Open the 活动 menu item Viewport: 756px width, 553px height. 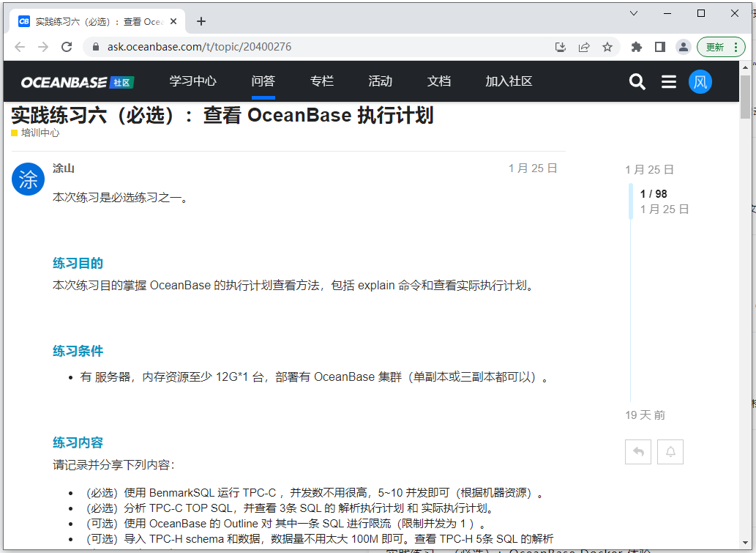point(381,81)
